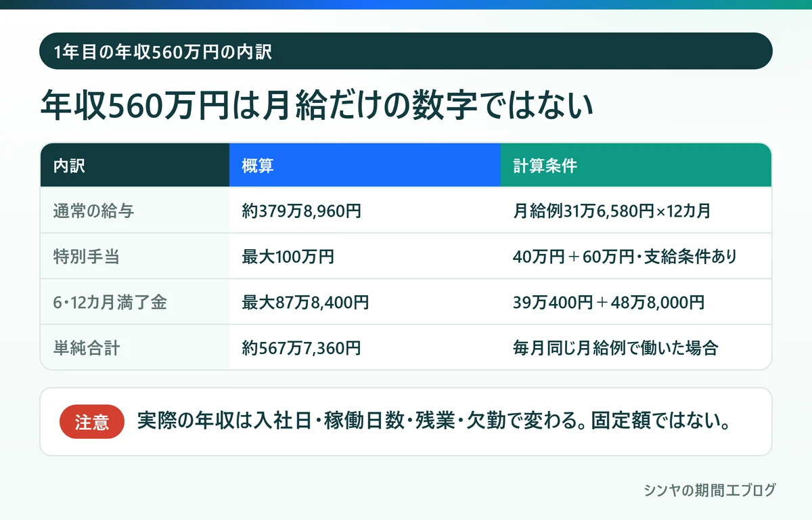The width and height of the screenshot is (812, 520).
Task: Click the cell '40万円＋60万円・支給条件あり'
Action: tap(625, 257)
